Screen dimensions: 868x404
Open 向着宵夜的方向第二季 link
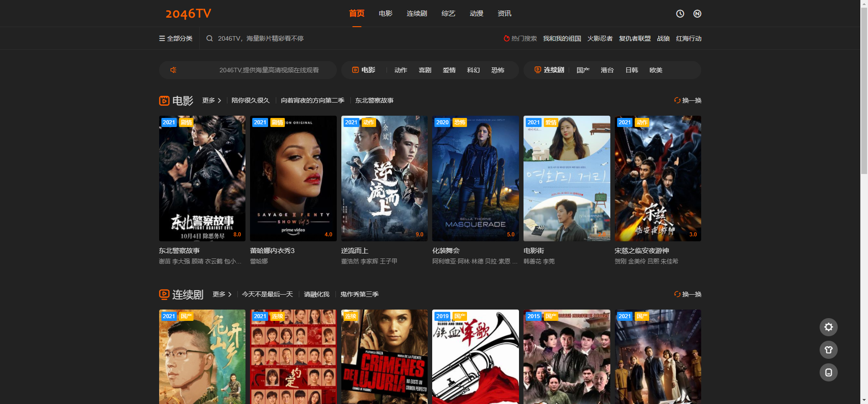(x=312, y=100)
